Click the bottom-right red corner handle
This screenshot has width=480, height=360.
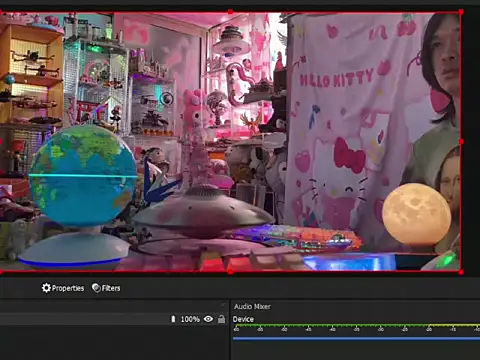(461, 272)
